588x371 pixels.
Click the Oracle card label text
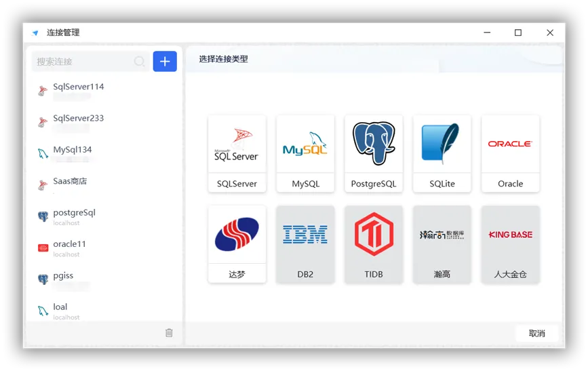point(511,184)
